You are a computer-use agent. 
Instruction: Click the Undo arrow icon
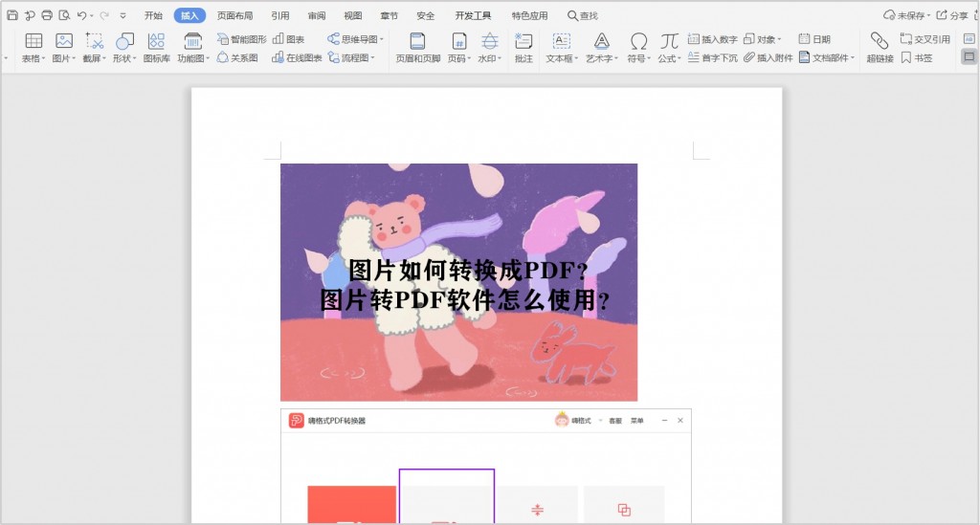pyautogui.click(x=82, y=15)
